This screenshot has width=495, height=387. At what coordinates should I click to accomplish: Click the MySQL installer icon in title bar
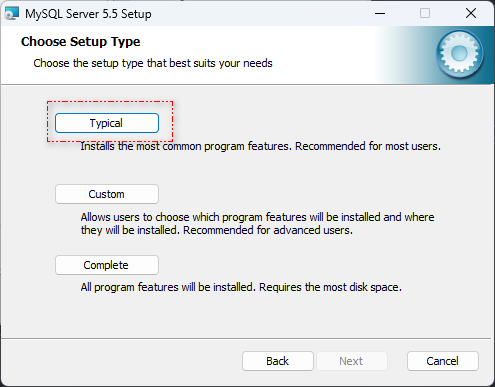pos(12,13)
